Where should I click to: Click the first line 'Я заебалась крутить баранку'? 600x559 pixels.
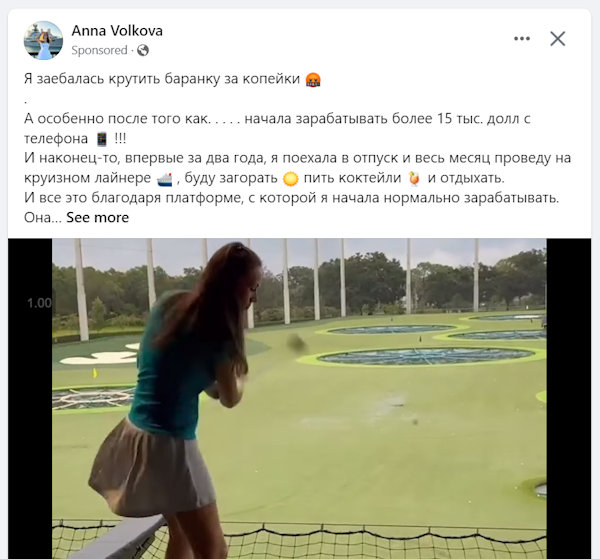pos(162,79)
